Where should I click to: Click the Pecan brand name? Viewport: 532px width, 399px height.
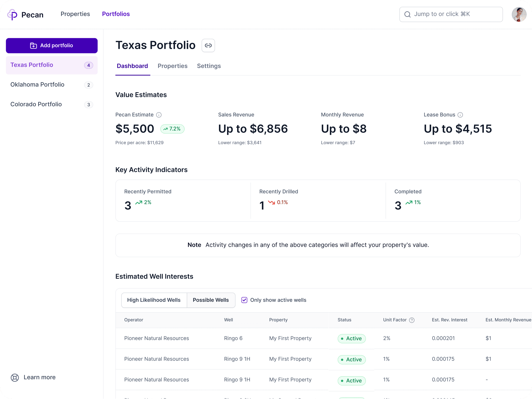[33, 15]
